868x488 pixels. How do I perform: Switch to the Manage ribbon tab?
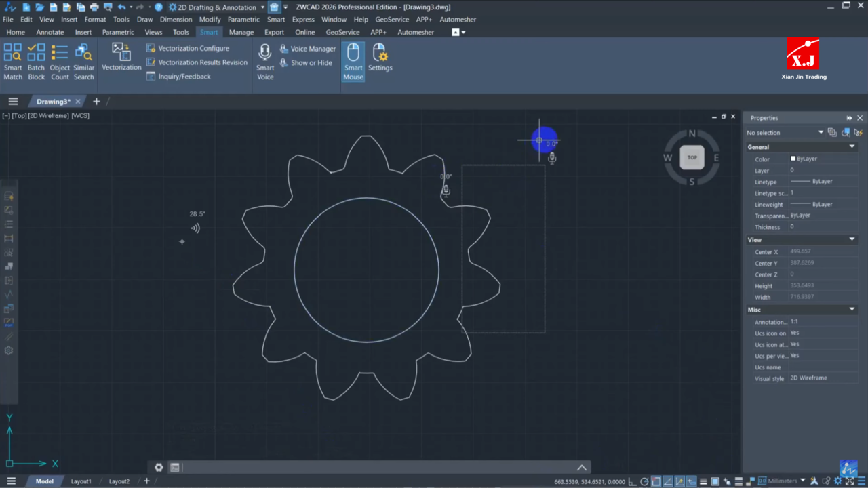[x=241, y=32]
